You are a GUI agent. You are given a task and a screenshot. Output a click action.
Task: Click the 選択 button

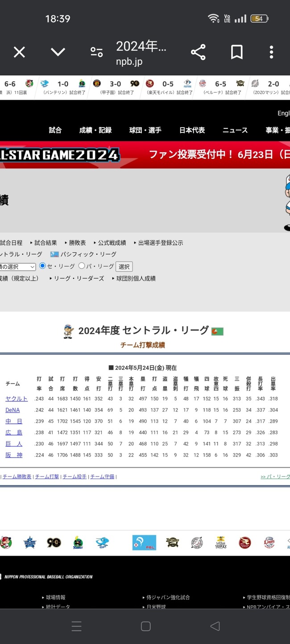pos(124,267)
